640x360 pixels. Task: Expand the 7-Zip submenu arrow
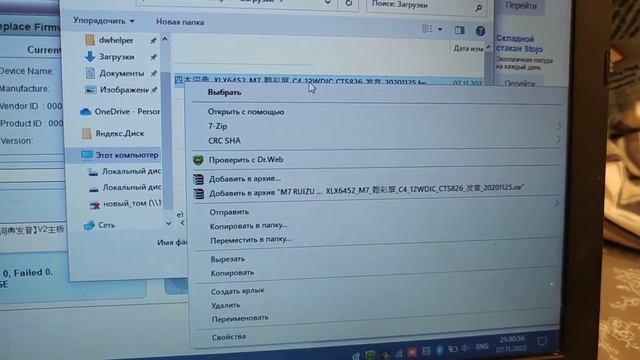point(558,126)
